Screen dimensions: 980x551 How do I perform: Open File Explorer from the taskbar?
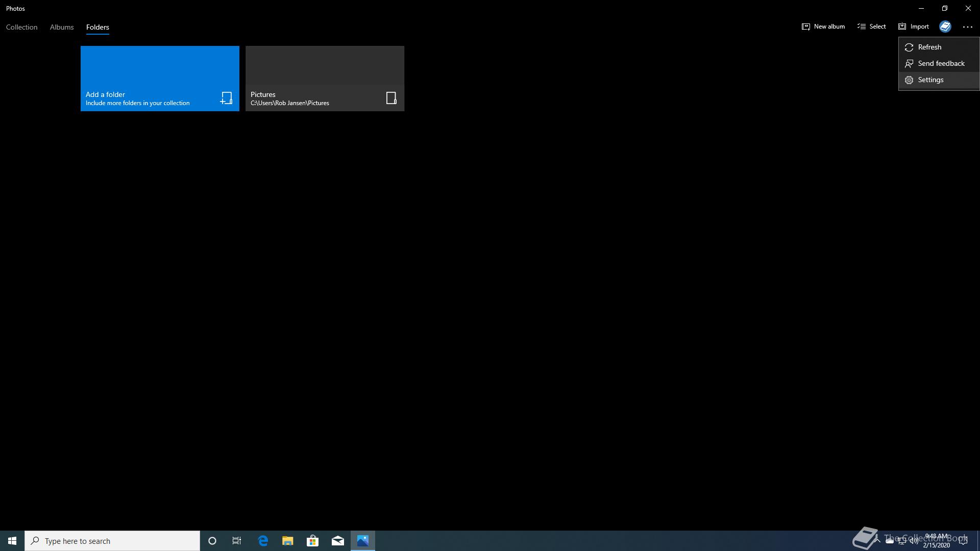point(288,541)
